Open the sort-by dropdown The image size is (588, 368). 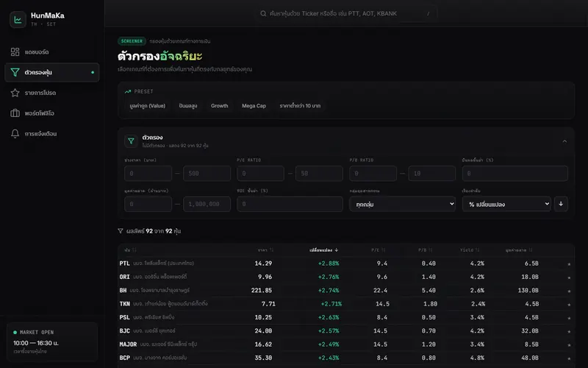pyautogui.click(x=506, y=204)
